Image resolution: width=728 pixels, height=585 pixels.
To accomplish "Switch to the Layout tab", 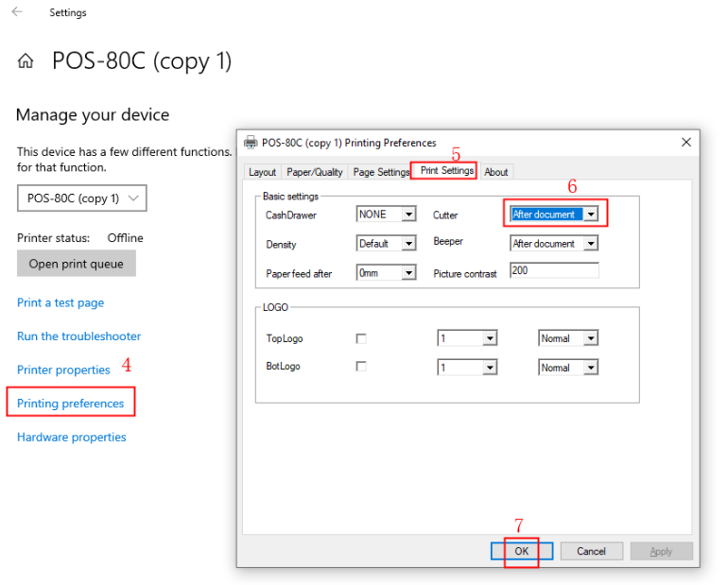I will [262, 172].
